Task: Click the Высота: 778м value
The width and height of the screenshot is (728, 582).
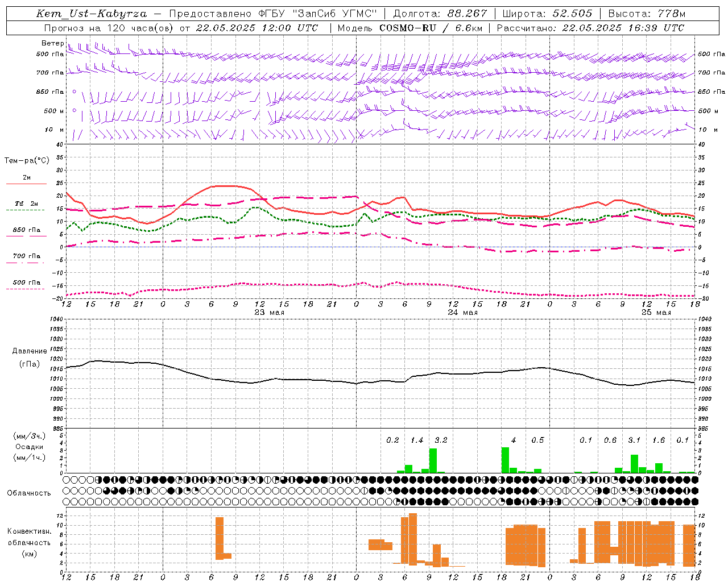Action: [647, 14]
